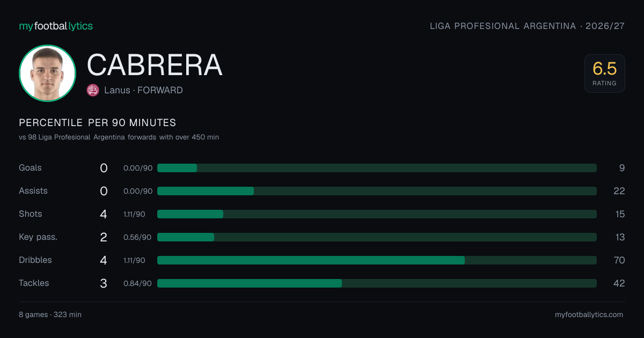Image resolution: width=644 pixels, height=338 pixels.
Task: Click the Dribbles percentile value 70
Action: pyautogui.click(x=619, y=260)
